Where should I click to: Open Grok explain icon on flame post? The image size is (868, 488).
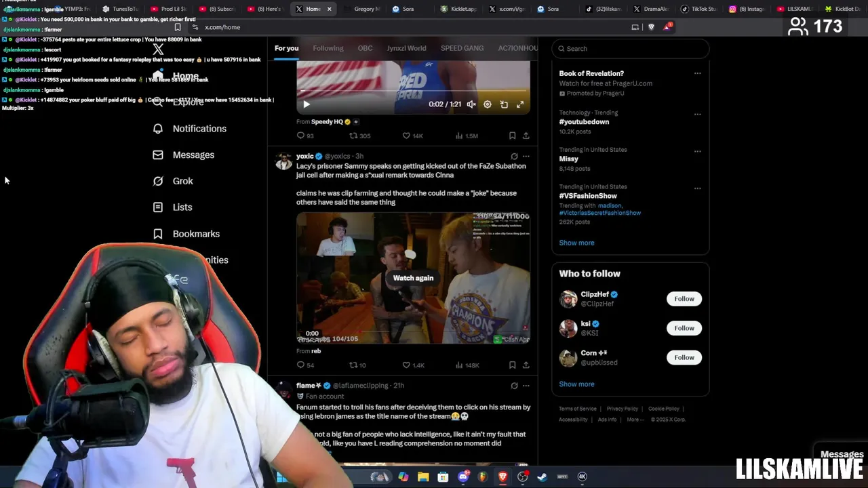[x=514, y=386]
